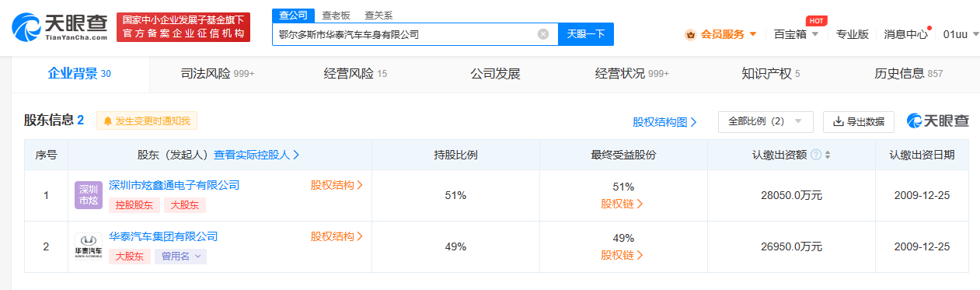Viewport: 980px width, 290px height.
Task: Sort by 认缴出资额 using the sort arrows
Action: pos(828,155)
